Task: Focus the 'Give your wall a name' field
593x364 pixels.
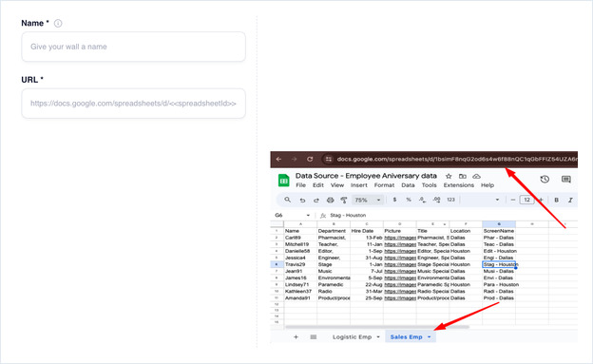Action: 133,47
